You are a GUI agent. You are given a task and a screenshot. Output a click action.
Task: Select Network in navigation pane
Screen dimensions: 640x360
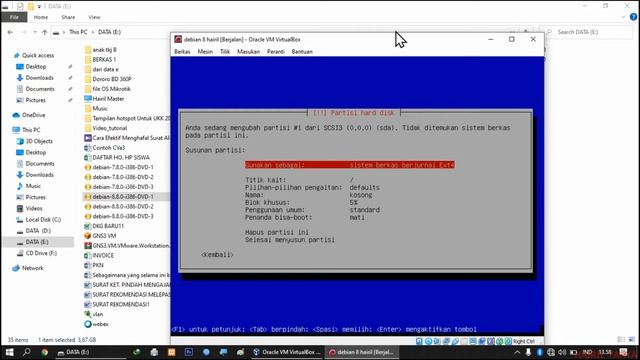point(32,268)
